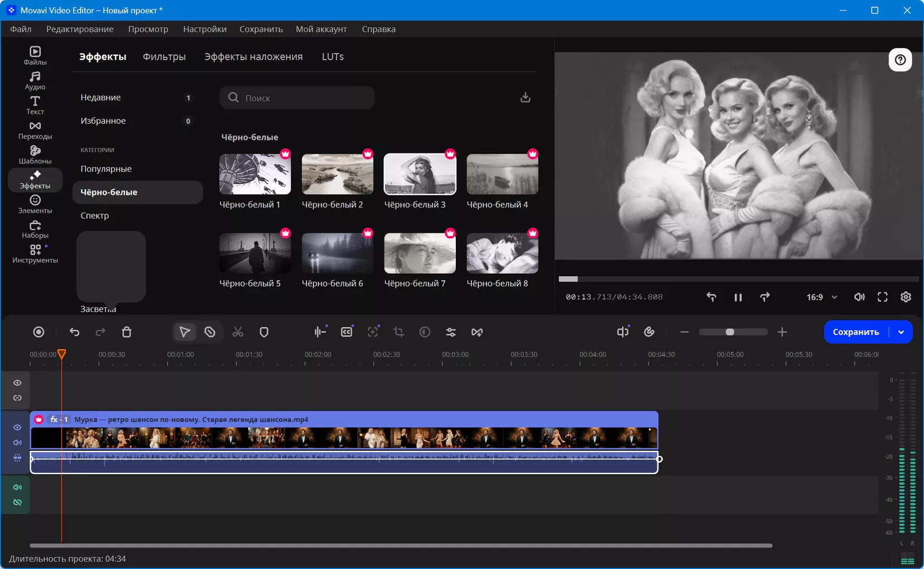
Task: Open the crop tool in timeline toolbar
Action: 398,332
